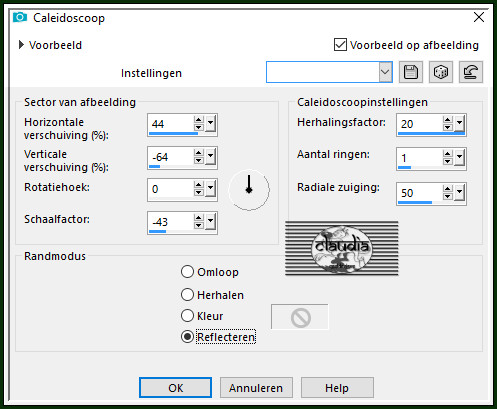
Task: Open the Herhalingsfactor slider dropdown
Action: pyautogui.click(x=459, y=124)
